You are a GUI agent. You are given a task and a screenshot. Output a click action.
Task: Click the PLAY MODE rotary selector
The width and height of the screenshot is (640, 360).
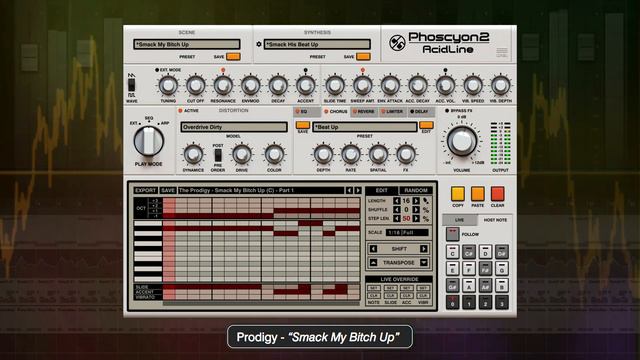pos(149,141)
